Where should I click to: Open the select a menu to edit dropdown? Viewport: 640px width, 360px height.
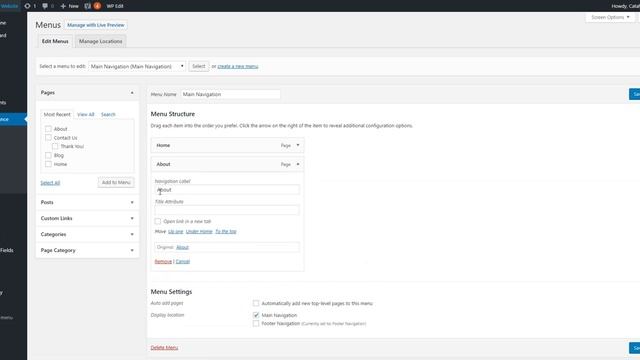pyautogui.click(x=137, y=66)
